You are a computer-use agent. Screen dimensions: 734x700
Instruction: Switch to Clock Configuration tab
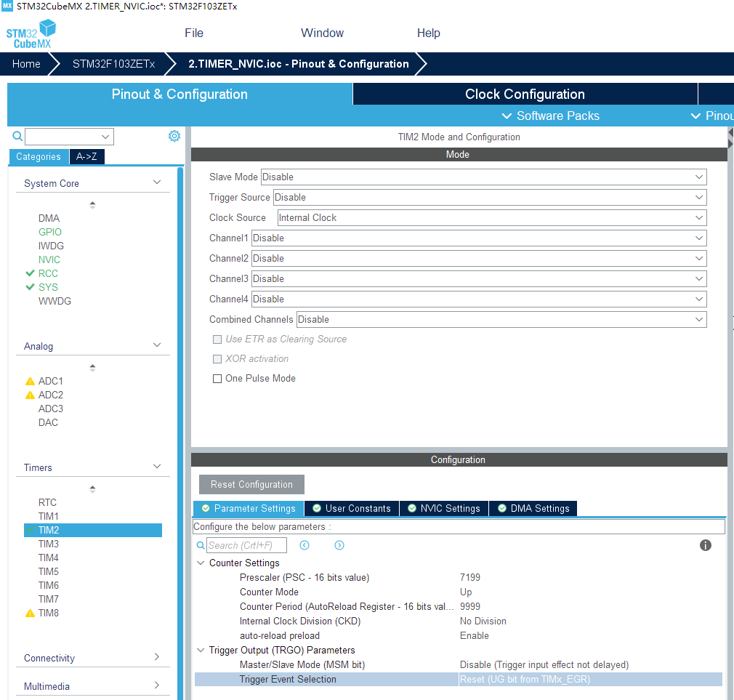coord(525,94)
